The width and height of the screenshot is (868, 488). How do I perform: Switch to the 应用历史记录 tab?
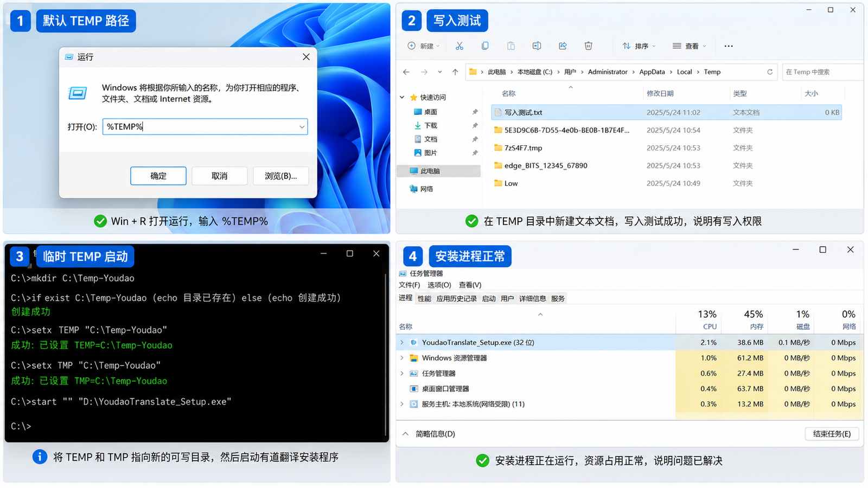pos(457,299)
